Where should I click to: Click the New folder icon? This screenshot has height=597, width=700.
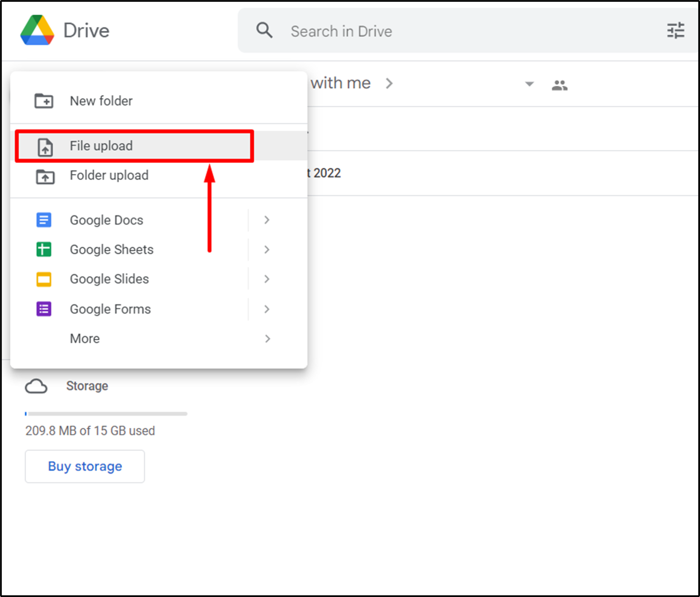(43, 101)
